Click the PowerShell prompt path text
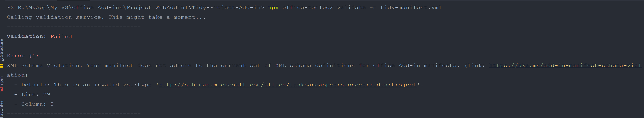The height and width of the screenshot is (118, 644). click(135, 7)
